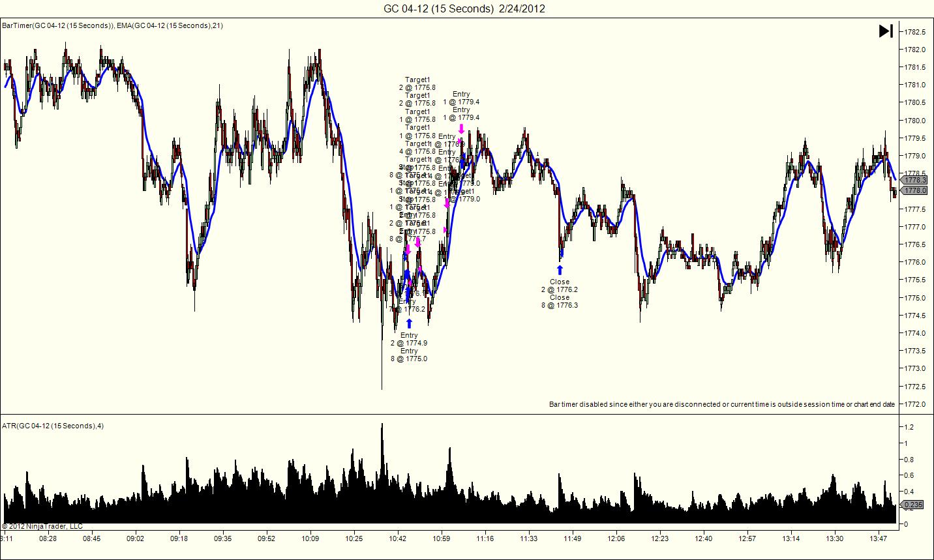
Task: Click the 13:14 time axis label
Action: tap(791, 539)
